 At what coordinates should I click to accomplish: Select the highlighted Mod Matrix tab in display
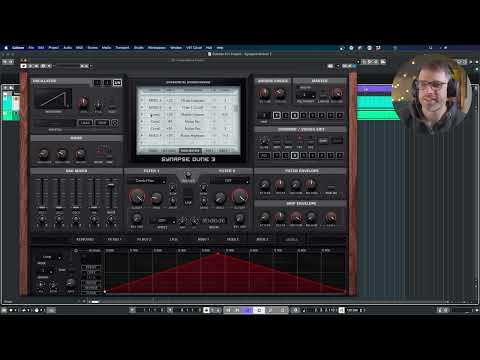point(190,151)
